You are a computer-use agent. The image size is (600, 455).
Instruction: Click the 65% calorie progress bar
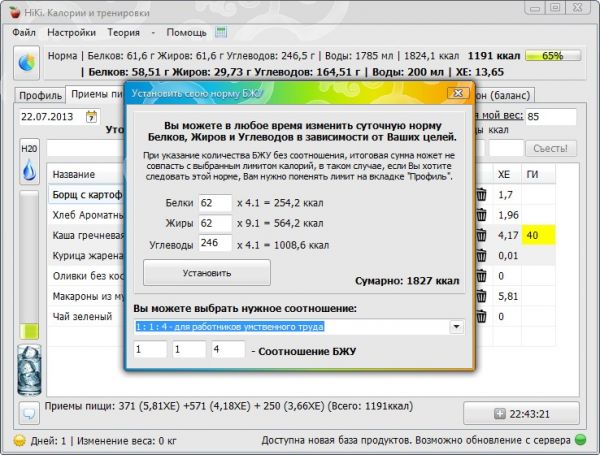[552, 56]
